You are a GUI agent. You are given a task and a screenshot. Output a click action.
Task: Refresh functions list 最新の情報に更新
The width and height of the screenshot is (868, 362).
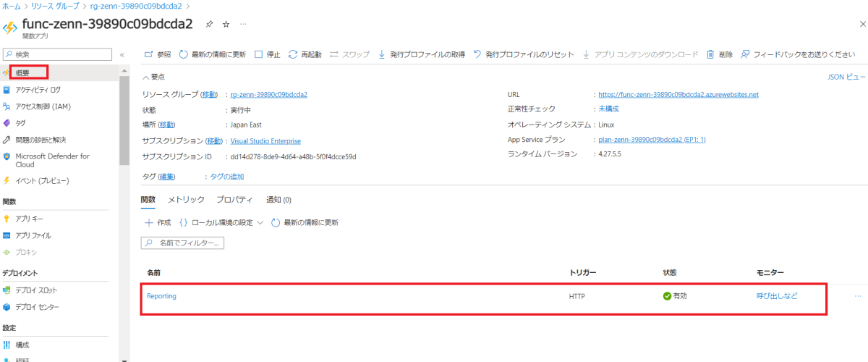[x=305, y=222]
